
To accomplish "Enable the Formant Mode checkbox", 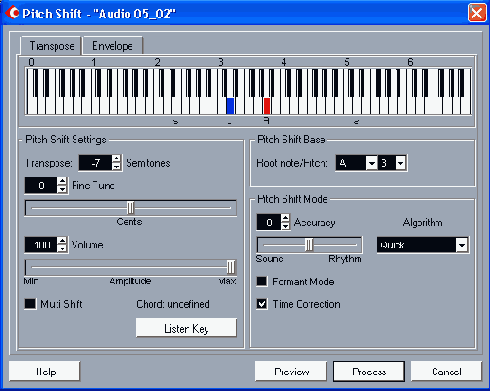I will [x=262, y=281].
